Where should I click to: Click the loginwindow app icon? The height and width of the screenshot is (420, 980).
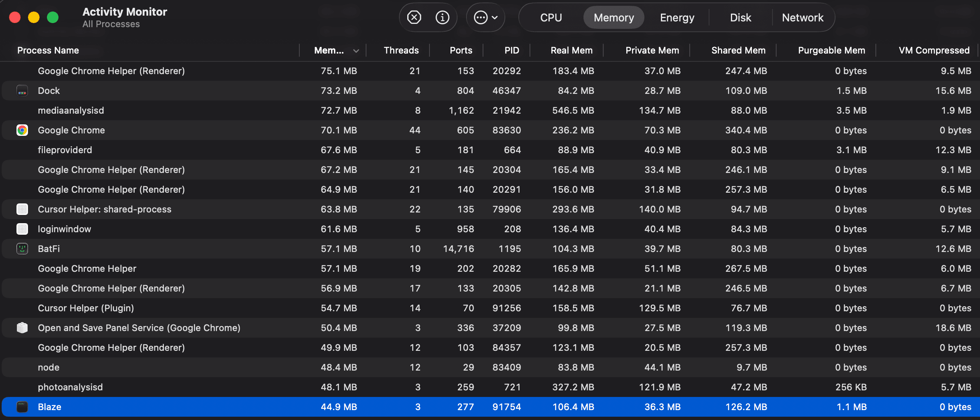[x=22, y=229]
